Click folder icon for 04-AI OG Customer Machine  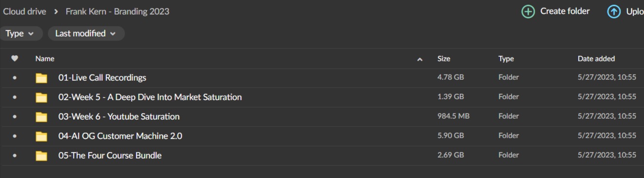[x=41, y=136]
